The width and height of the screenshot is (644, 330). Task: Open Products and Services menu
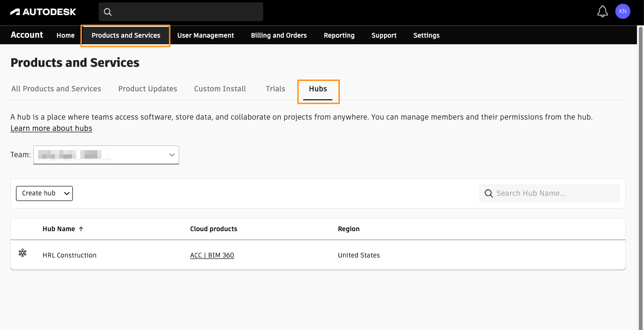click(126, 35)
